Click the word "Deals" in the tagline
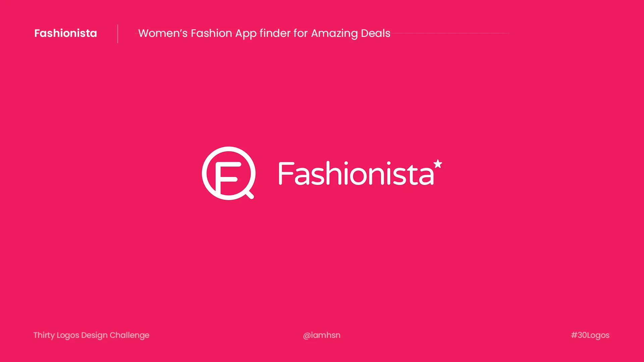This screenshot has width=644, height=362. pyautogui.click(x=376, y=33)
